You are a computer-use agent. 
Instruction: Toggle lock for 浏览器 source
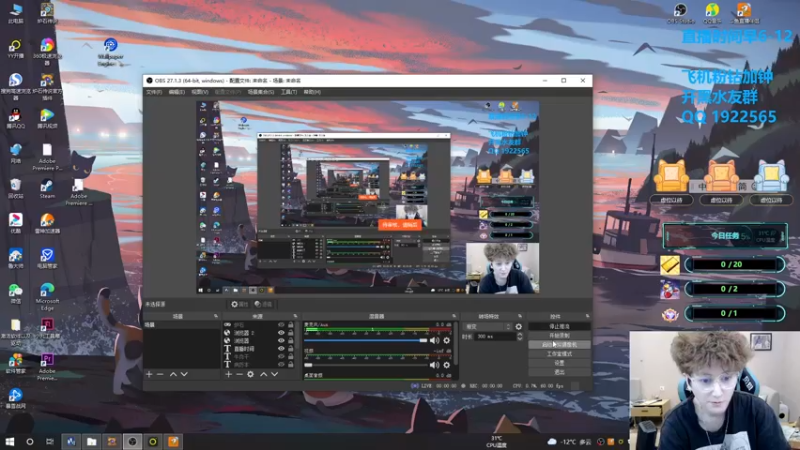[x=290, y=341]
